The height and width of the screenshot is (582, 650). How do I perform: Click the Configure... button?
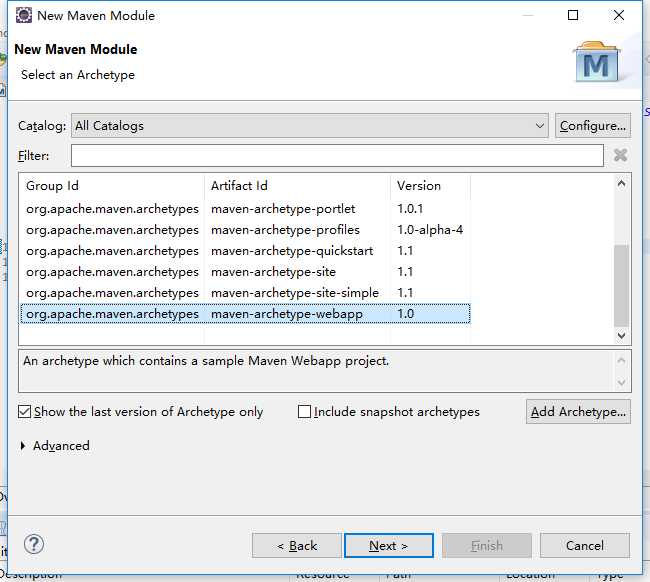(x=593, y=126)
